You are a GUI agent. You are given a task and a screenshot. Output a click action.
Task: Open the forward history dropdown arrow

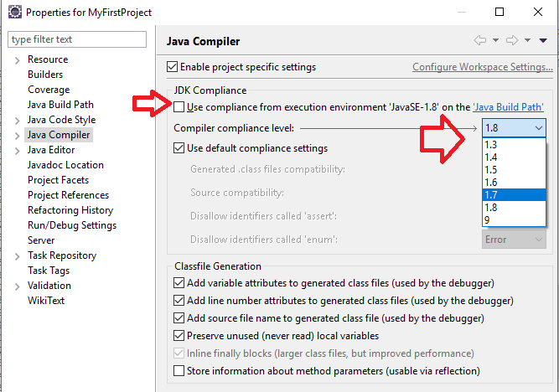pos(528,40)
